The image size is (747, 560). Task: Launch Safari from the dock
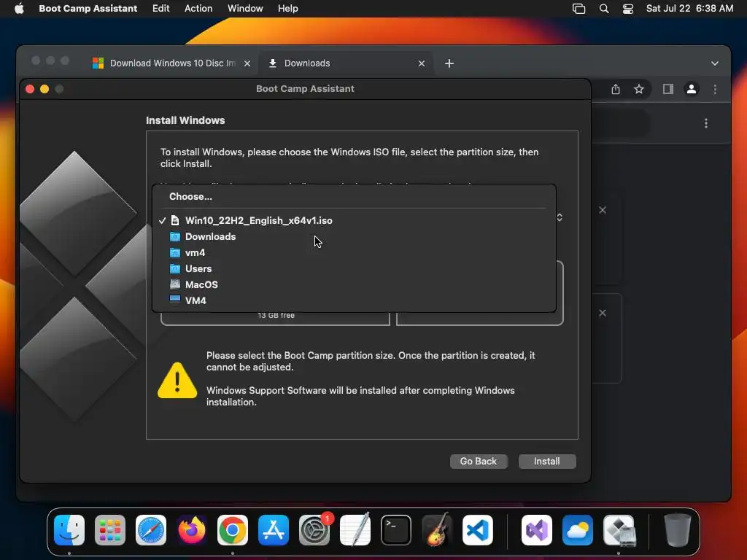(151, 529)
